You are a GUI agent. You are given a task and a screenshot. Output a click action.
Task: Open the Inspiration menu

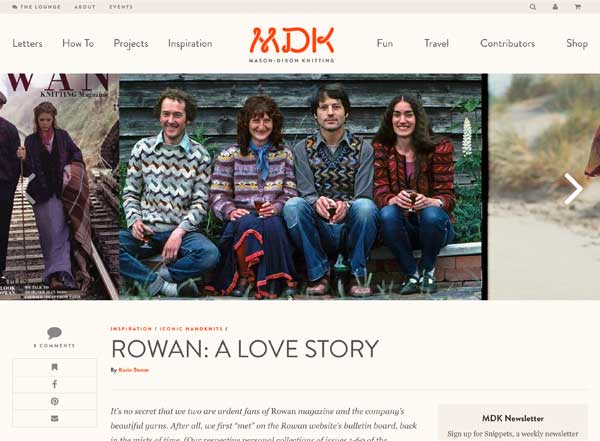(x=190, y=44)
